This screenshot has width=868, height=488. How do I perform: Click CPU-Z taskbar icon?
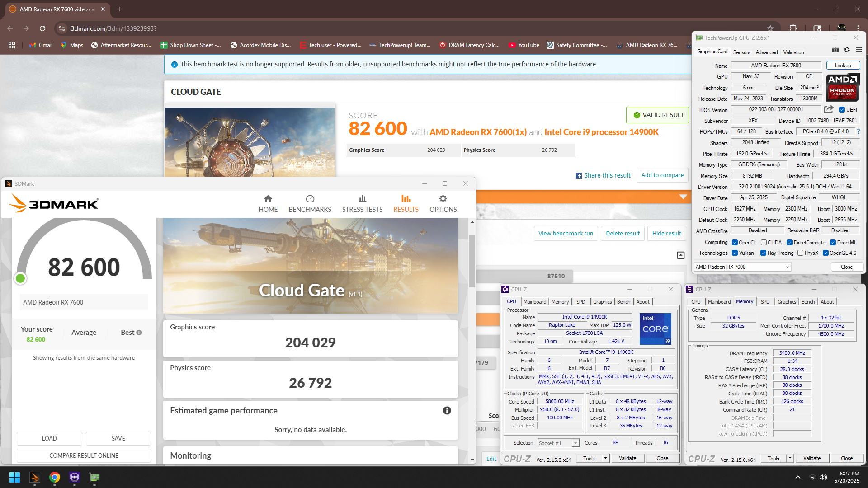click(75, 477)
